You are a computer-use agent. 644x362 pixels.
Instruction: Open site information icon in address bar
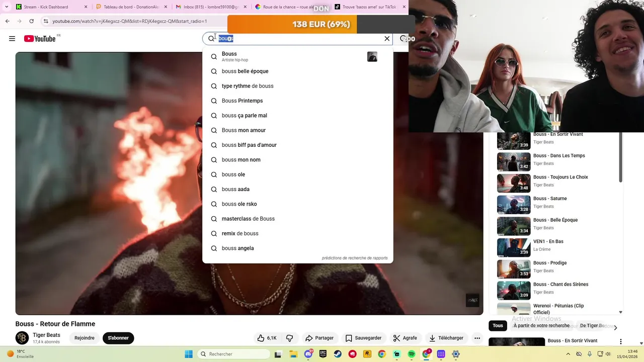click(46, 21)
